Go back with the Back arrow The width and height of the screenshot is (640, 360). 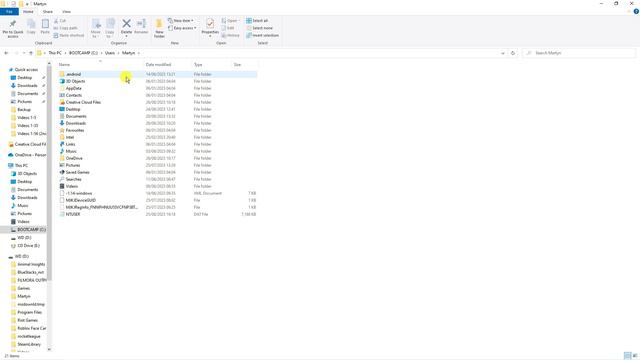6,53
